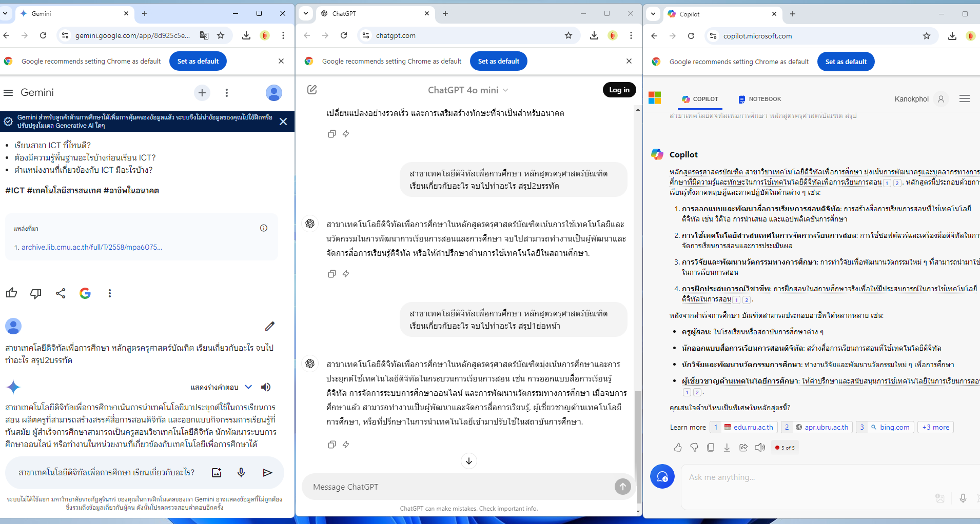Click the Gemini microphone input icon
Screen dimensions: 980x524
(241, 473)
